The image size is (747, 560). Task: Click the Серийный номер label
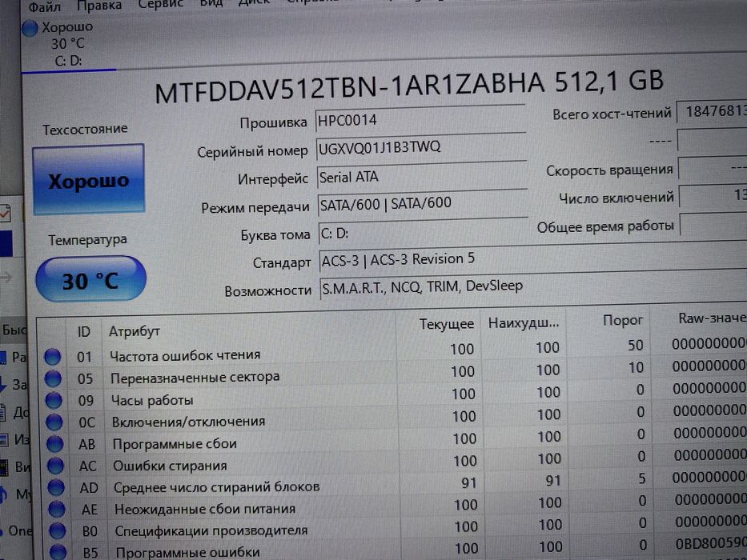tap(252, 152)
